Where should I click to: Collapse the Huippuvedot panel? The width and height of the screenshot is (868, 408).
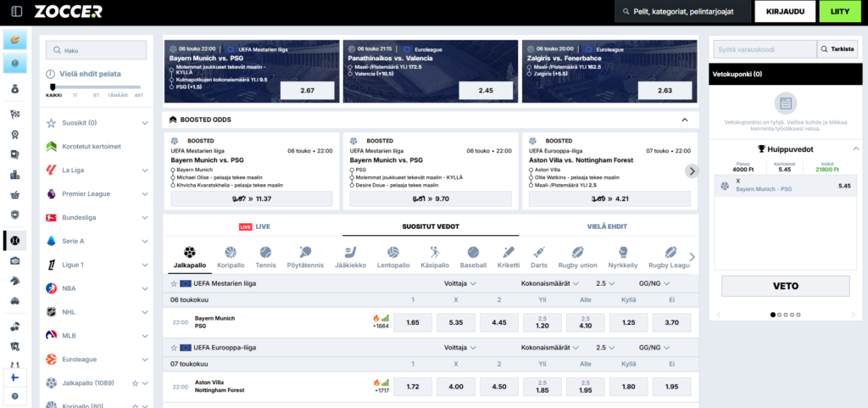coord(855,148)
